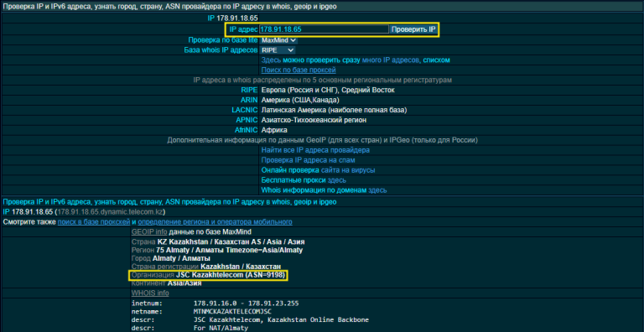This screenshot has height=332, width=644.
Task: Open Проверка IP адреса на спам link
Action: coord(308,160)
